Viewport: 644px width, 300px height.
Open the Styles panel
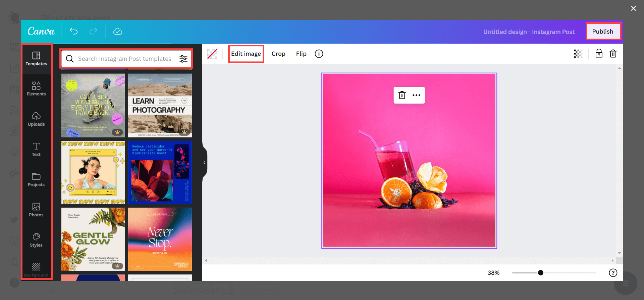[x=36, y=240]
